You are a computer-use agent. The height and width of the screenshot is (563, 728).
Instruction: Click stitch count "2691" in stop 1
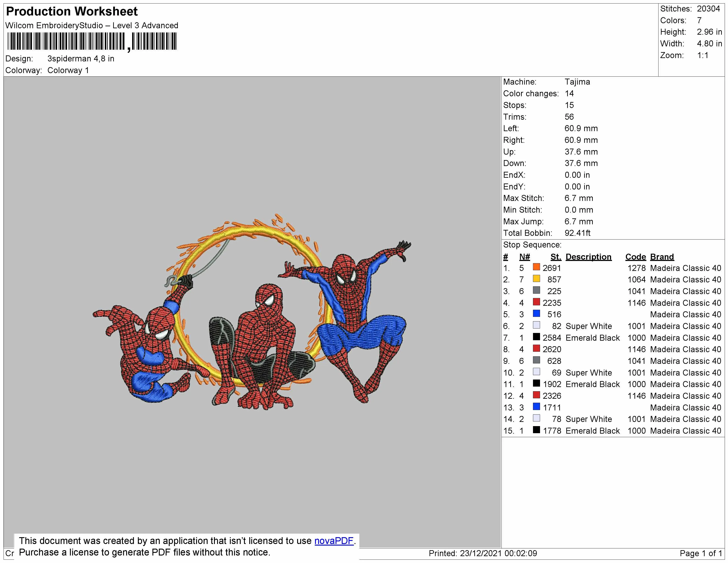tap(552, 268)
